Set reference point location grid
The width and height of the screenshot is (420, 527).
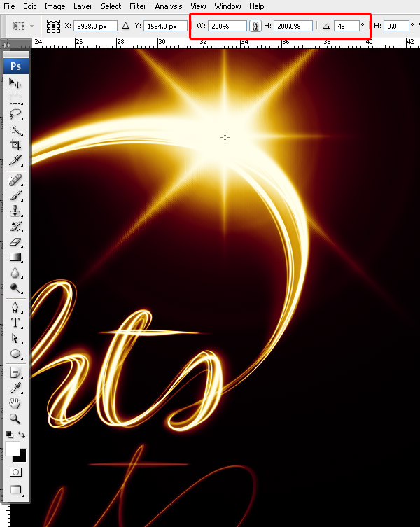tap(53, 27)
